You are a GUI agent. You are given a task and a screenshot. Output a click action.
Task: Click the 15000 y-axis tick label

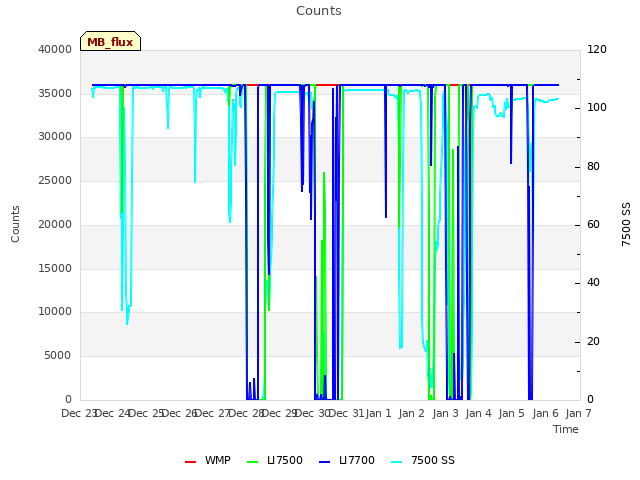coord(55,268)
